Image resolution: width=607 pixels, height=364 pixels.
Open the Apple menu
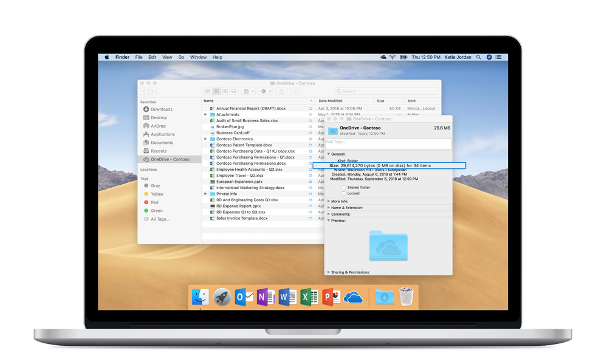point(106,57)
